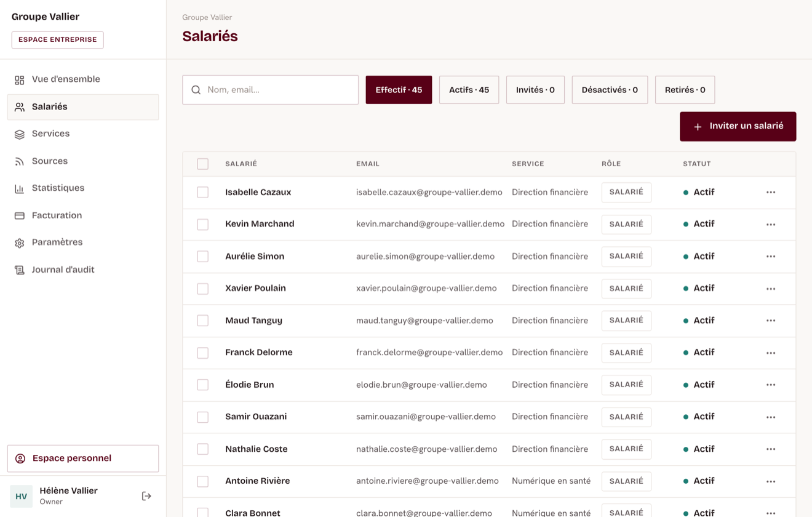812x517 pixels.
Task: Click the magnifier icon in search box
Action: tap(196, 90)
